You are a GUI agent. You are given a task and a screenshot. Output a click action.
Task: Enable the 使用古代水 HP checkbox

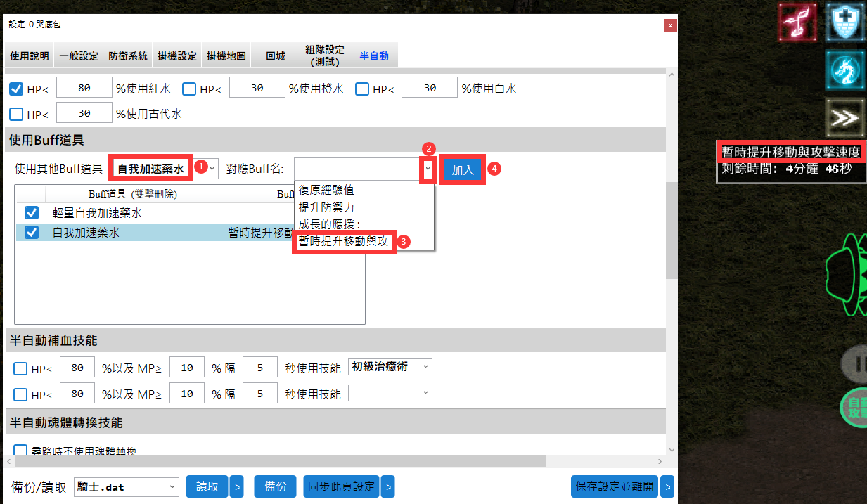pos(15,114)
